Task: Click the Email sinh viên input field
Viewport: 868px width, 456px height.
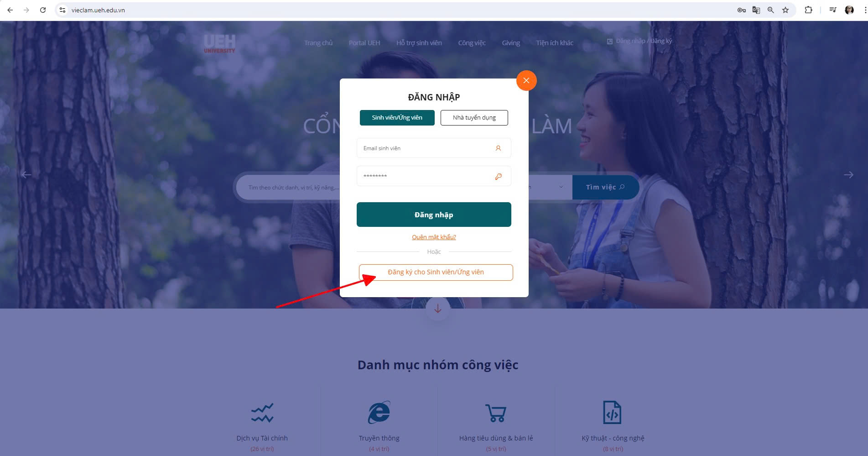Action: coord(434,148)
